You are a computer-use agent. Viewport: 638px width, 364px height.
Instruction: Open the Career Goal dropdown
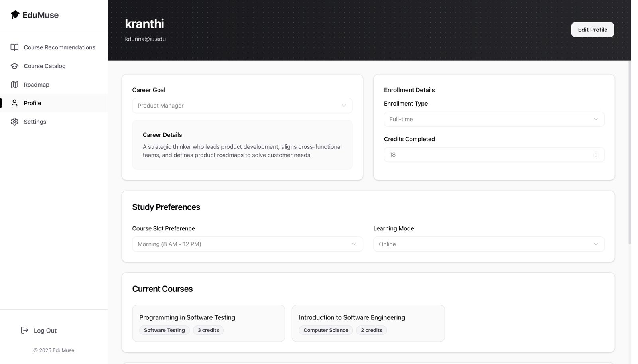[242, 106]
